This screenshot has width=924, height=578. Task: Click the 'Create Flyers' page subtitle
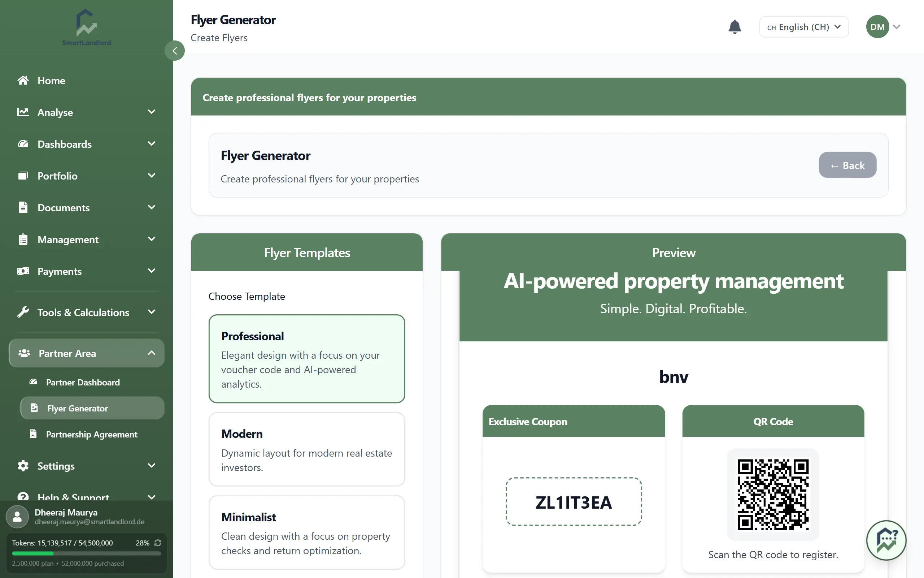(x=219, y=38)
